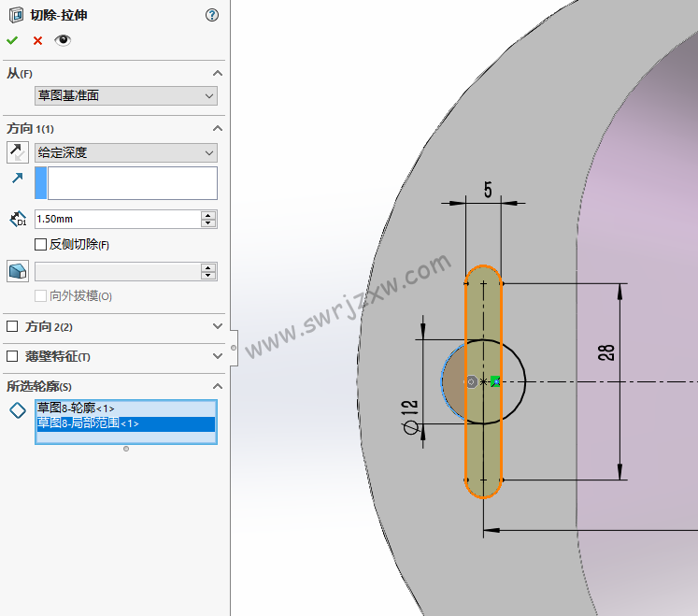Cancel the feature with red X
This screenshot has height=616, width=698.
tap(37, 41)
